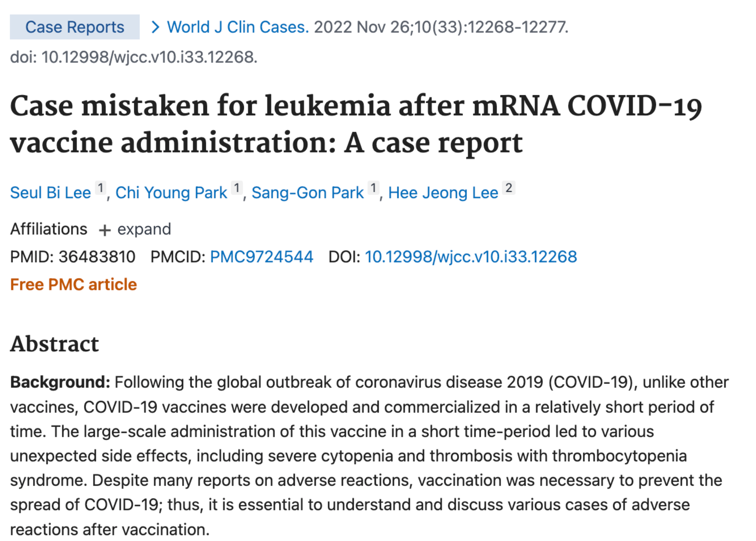
Task: Click affiliation superscript 2 after Hee Jeong Lee
Action: pyautogui.click(x=508, y=188)
